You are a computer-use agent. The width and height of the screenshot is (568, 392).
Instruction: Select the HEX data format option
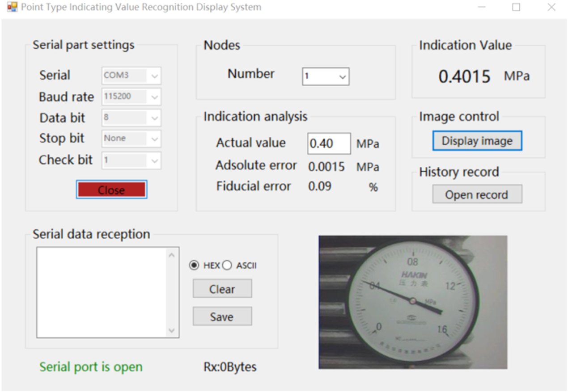(x=194, y=265)
